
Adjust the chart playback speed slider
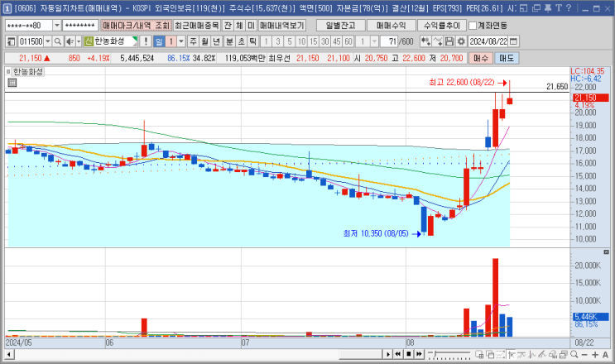point(449,354)
